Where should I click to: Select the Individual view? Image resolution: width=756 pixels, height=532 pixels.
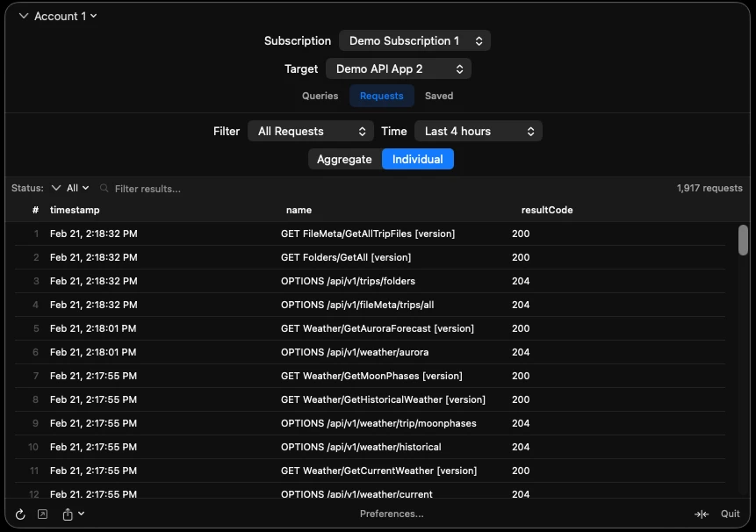417,159
